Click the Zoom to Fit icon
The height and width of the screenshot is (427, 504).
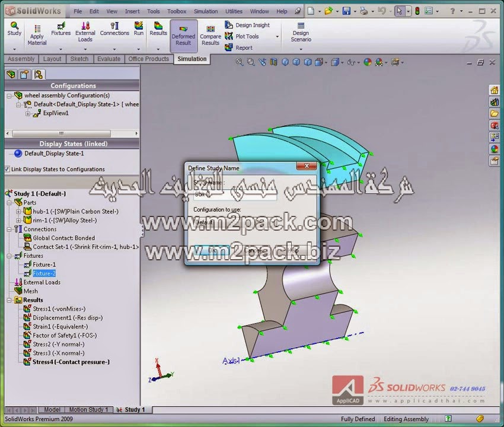[240, 62]
